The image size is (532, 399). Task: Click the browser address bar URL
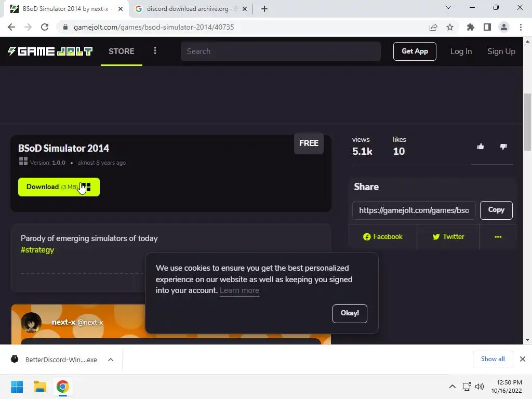[x=154, y=27]
